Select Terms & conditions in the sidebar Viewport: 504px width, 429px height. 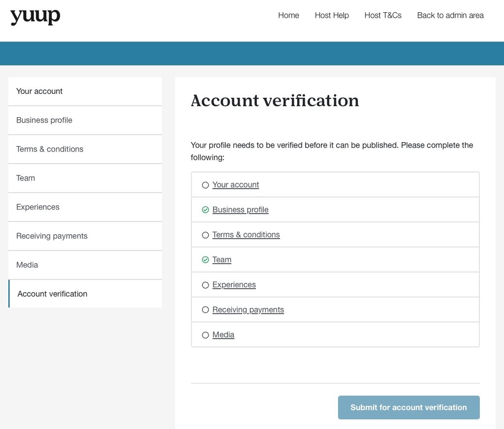click(x=85, y=149)
